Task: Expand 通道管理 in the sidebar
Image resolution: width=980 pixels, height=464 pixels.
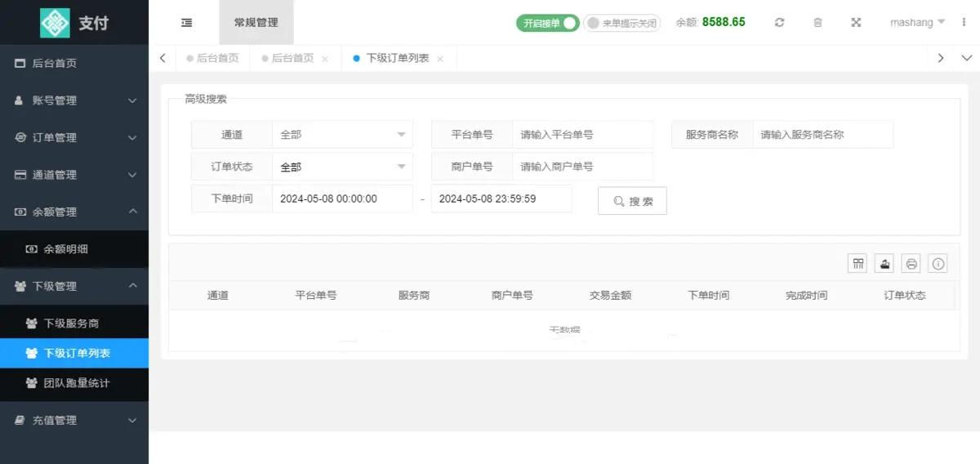Action: 74,175
